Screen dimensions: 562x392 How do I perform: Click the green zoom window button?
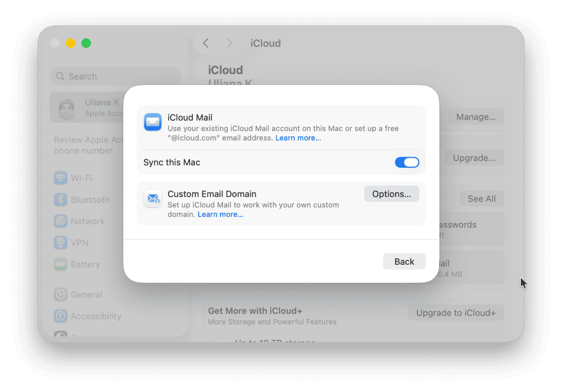[x=86, y=43]
